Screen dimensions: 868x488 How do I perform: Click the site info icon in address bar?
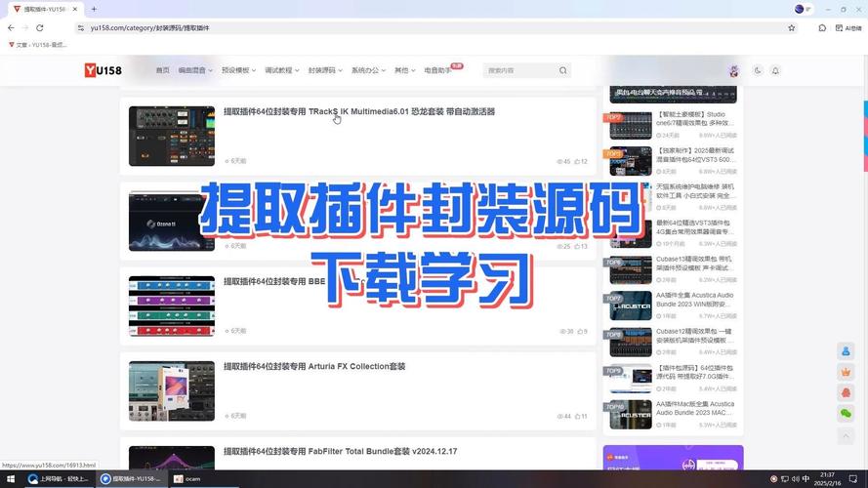[x=81, y=27]
